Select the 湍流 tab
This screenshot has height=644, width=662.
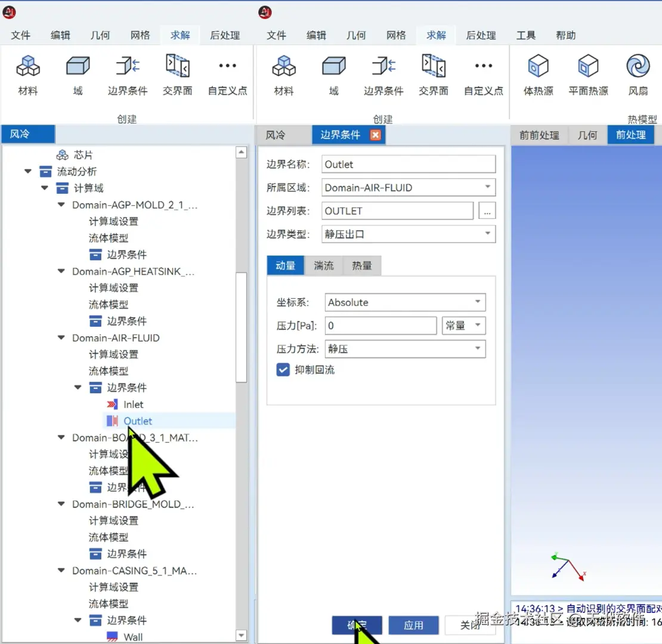(323, 265)
